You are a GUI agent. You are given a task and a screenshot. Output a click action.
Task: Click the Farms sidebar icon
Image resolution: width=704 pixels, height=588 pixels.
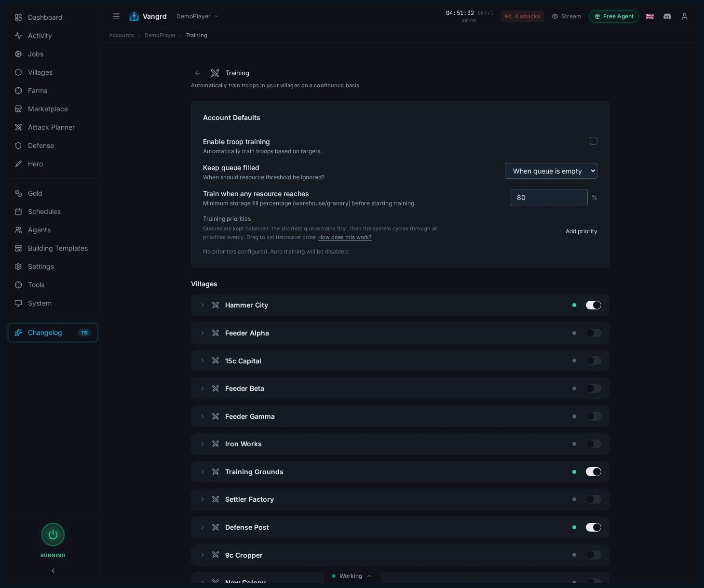coord(18,91)
